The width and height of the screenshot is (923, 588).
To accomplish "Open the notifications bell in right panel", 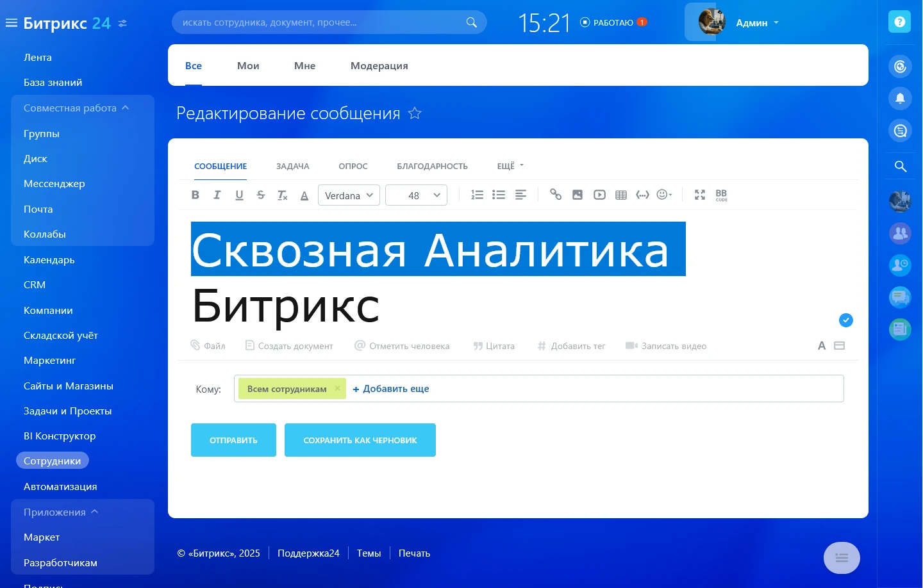I will (x=900, y=98).
